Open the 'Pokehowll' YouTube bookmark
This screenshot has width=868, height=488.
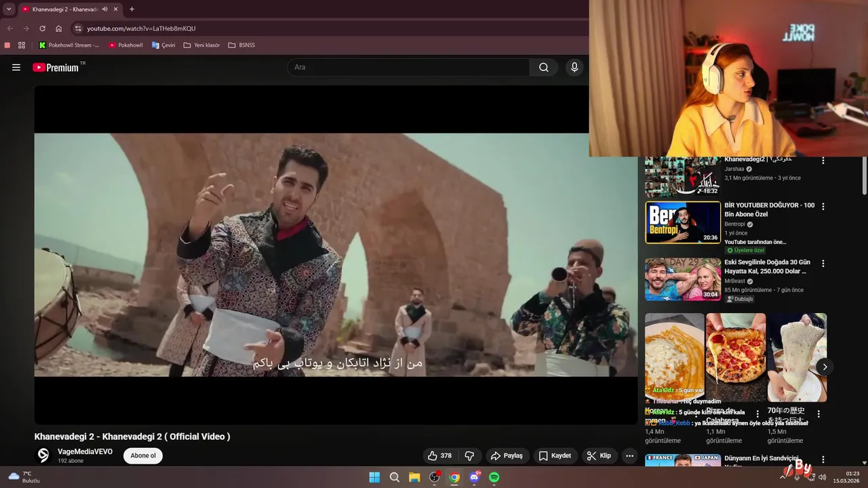click(x=126, y=45)
